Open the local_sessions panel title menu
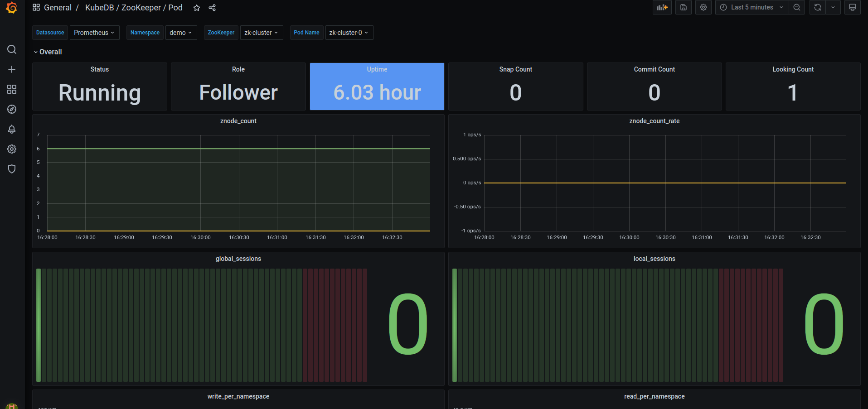 [x=655, y=259]
